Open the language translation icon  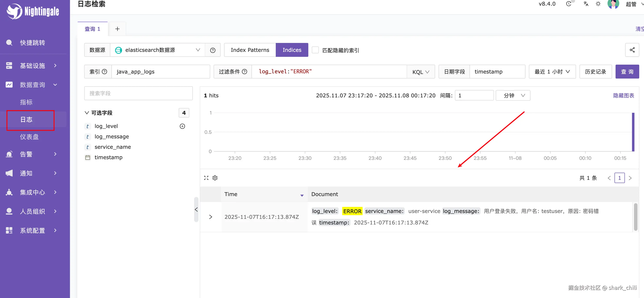tap(586, 4)
